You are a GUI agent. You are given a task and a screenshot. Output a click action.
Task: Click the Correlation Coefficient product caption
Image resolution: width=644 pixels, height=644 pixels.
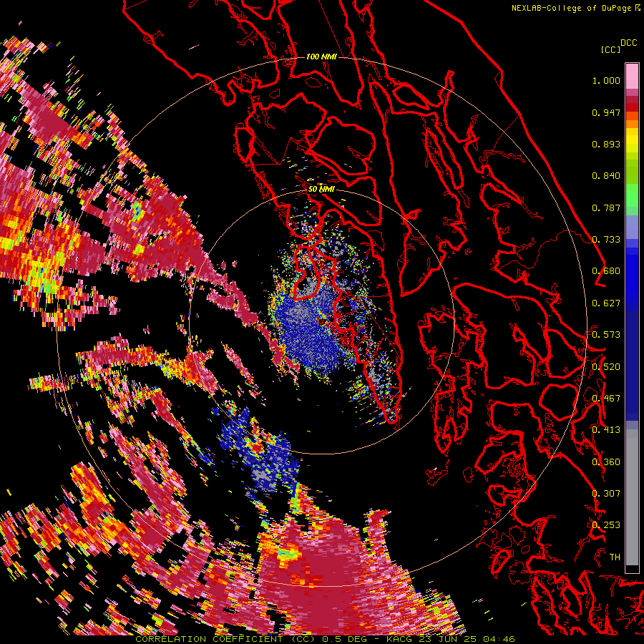(x=325, y=639)
